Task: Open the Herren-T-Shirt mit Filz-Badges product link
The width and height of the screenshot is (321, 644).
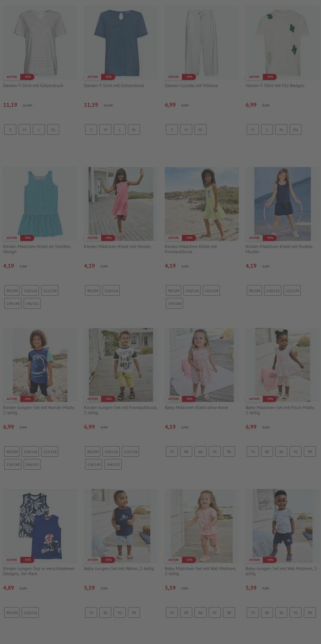Action: pyautogui.click(x=275, y=85)
